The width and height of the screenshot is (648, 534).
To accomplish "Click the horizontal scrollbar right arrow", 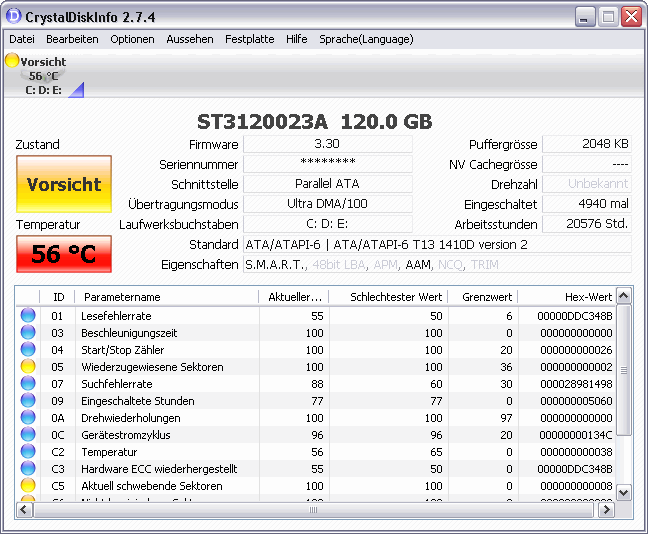I will 606,510.
